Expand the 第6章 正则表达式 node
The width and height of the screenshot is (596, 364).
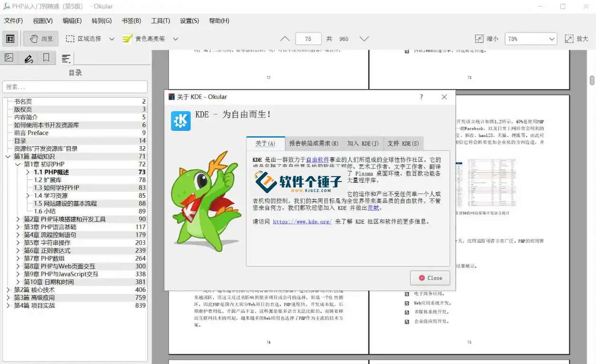18,251
